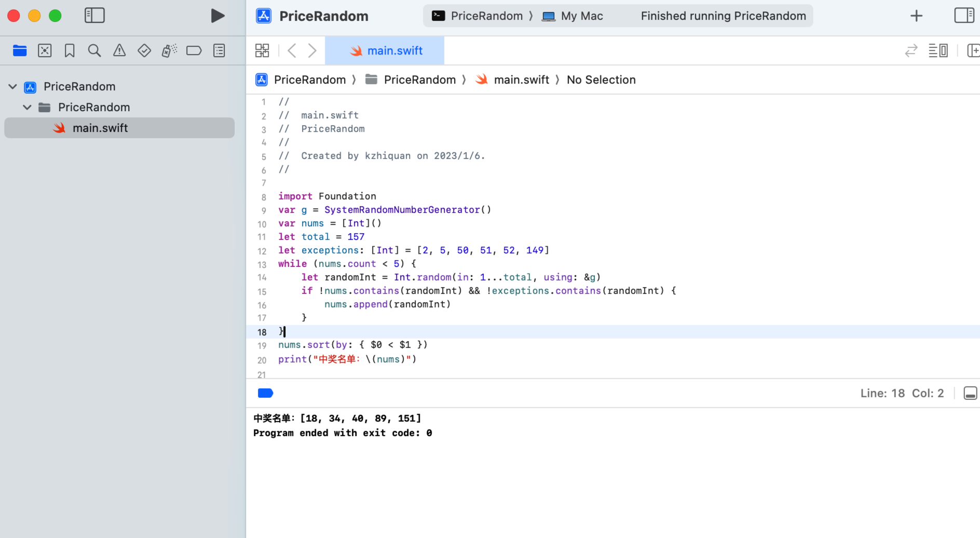The image size is (980, 538).
Task: Open the Find navigator magnifier icon
Action: pos(94,50)
